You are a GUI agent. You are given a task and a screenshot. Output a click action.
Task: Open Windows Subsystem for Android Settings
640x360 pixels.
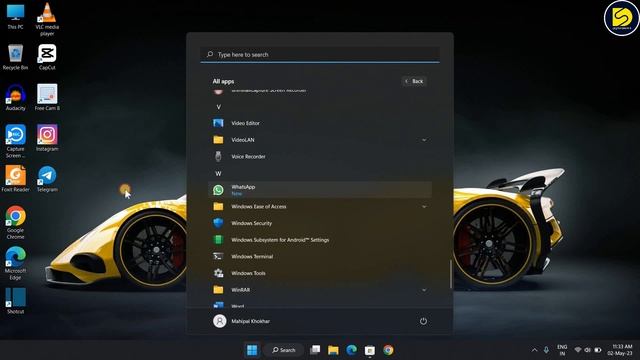point(320,240)
